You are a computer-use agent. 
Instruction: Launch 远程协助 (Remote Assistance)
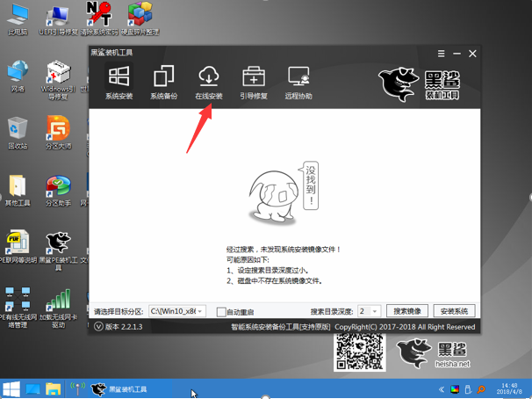(x=298, y=80)
